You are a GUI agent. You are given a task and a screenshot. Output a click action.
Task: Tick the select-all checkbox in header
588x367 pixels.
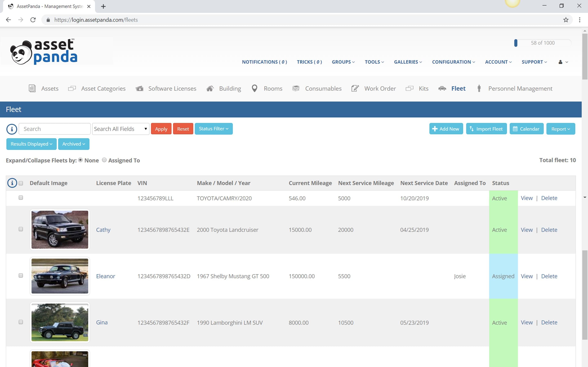point(21,183)
